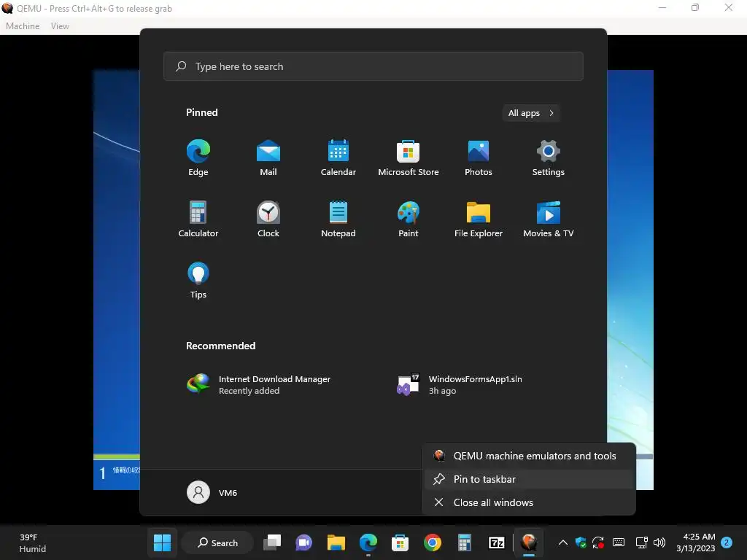The width and height of the screenshot is (747, 560).
Task: Open the 39°F weather widget
Action: pos(32,542)
